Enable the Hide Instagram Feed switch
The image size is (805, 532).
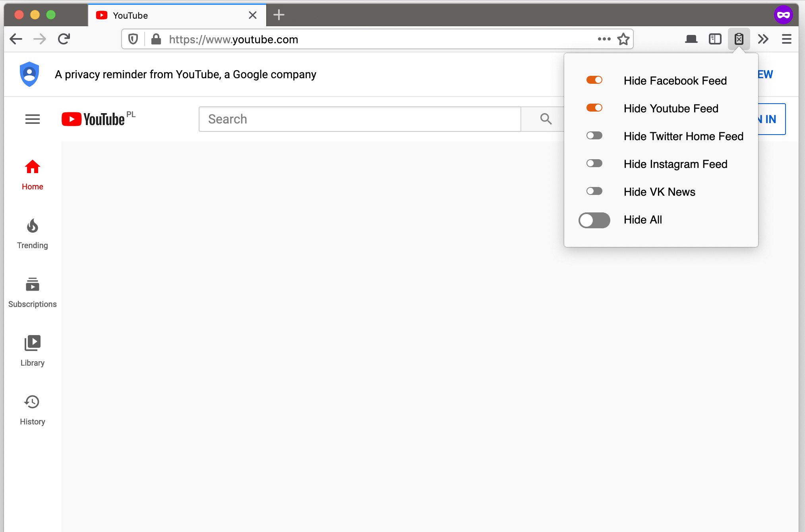coord(594,164)
